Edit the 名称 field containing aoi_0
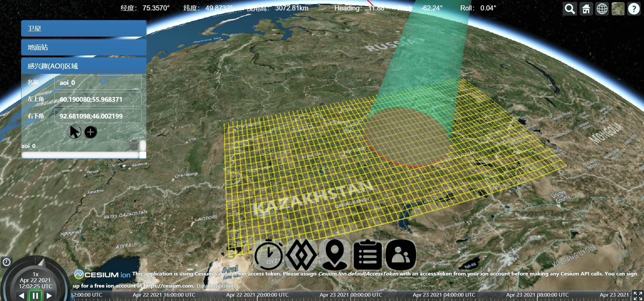The height and width of the screenshot is (301, 644). pyautogui.click(x=98, y=83)
